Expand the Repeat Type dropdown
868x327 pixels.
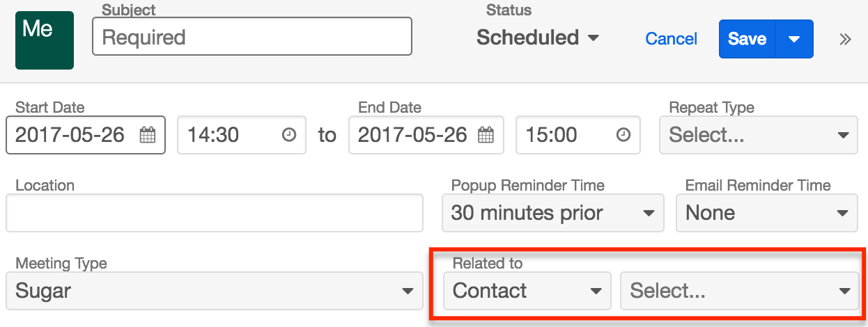click(x=758, y=135)
